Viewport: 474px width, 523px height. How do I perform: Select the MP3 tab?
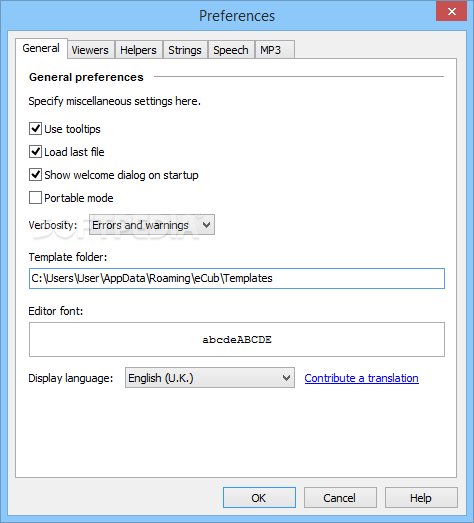275,50
